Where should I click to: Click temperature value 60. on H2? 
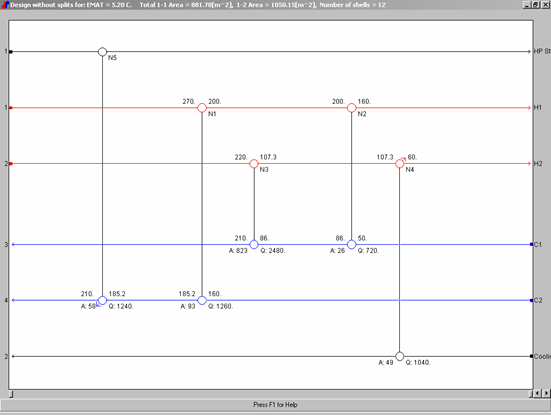pos(412,157)
